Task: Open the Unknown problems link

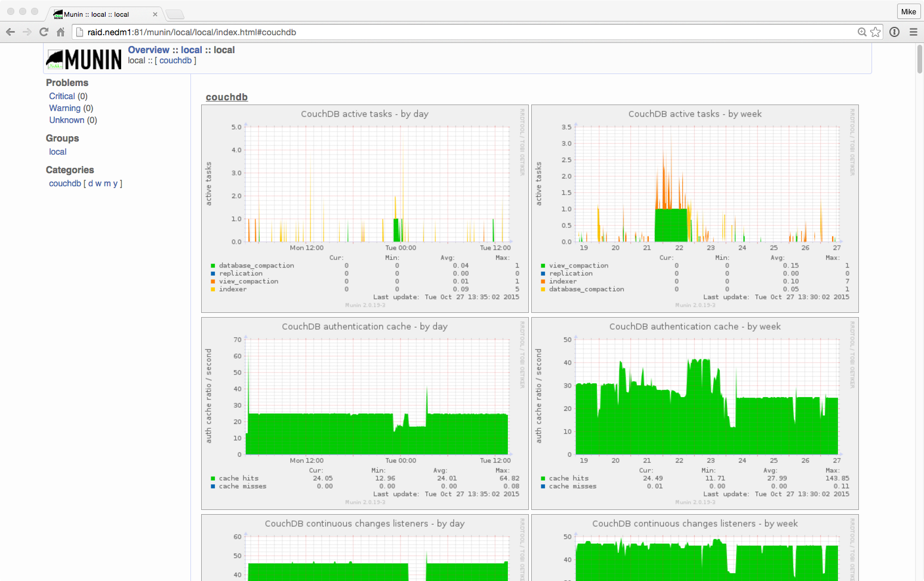Action: tap(67, 120)
